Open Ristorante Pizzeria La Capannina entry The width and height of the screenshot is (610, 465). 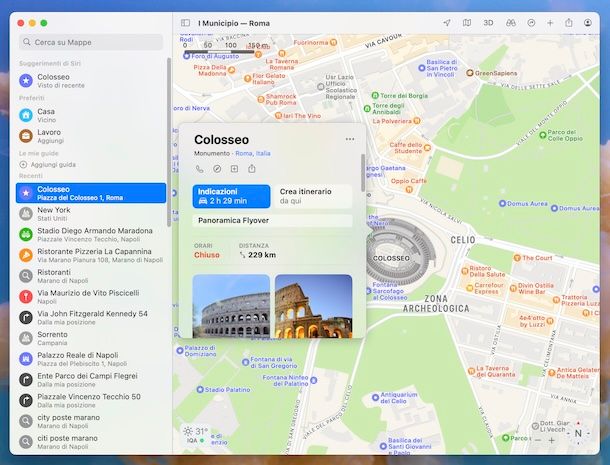[91, 255]
